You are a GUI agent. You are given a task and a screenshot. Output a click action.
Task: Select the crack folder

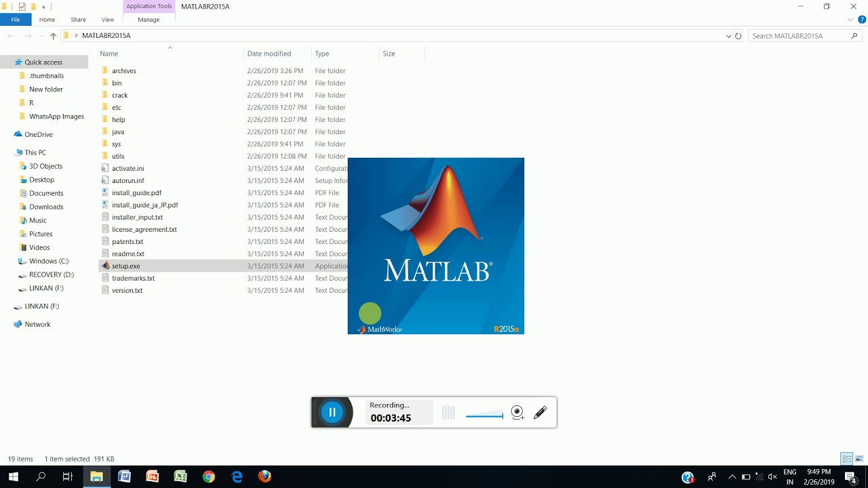coord(119,95)
